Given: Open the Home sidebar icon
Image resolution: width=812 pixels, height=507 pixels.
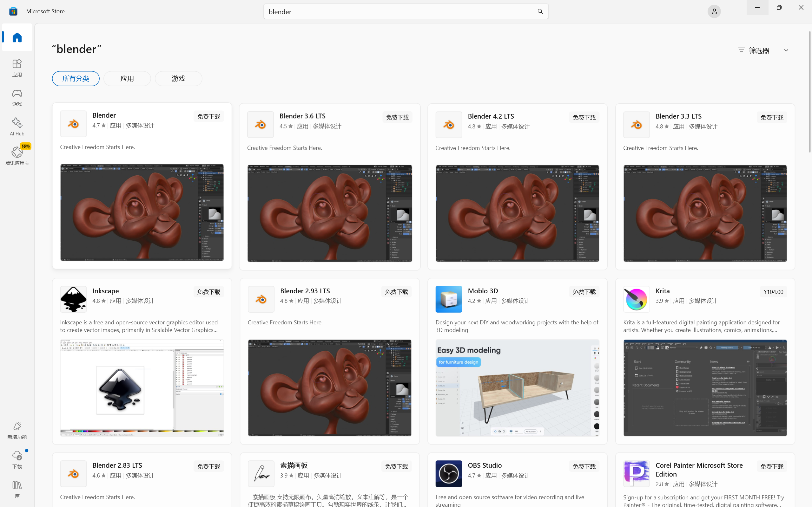Looking at the screenshot, I should click(17, 37).
